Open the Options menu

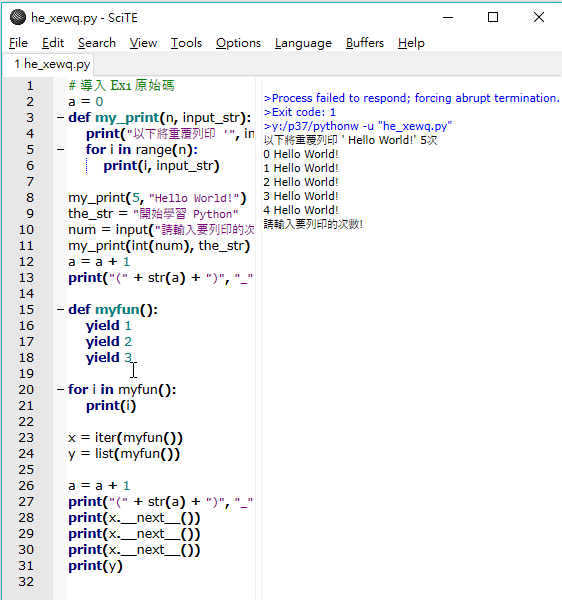(238, 43)
